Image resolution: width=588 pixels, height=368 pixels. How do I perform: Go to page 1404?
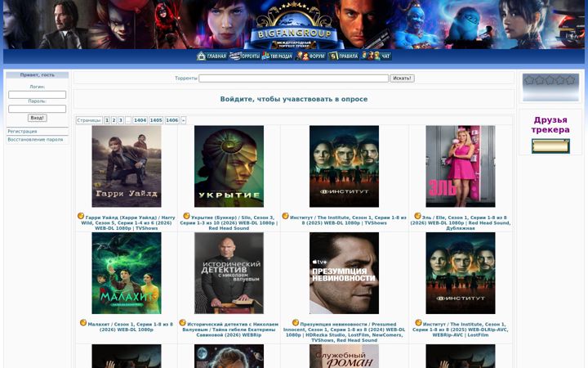coord(140,120)
